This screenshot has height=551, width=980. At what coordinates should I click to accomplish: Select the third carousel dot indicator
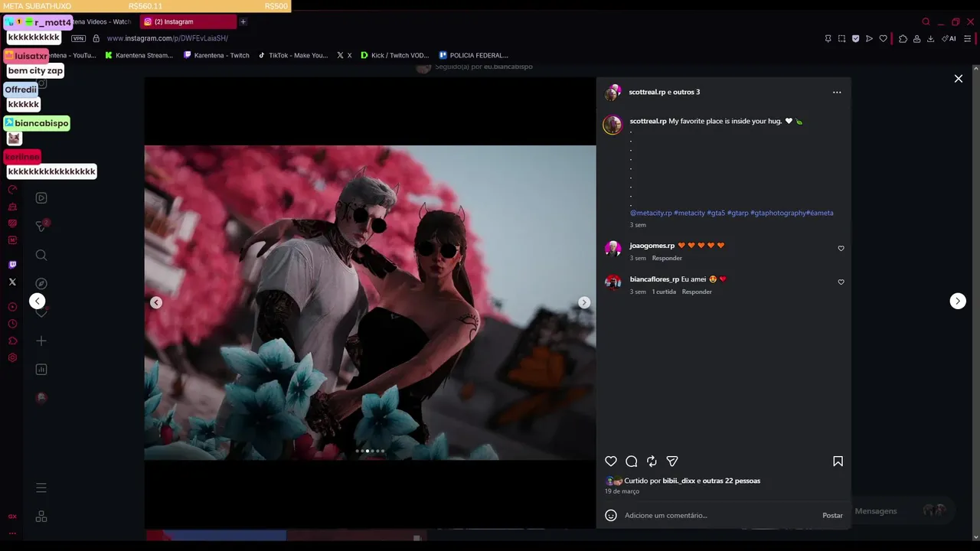coord(367,451)
